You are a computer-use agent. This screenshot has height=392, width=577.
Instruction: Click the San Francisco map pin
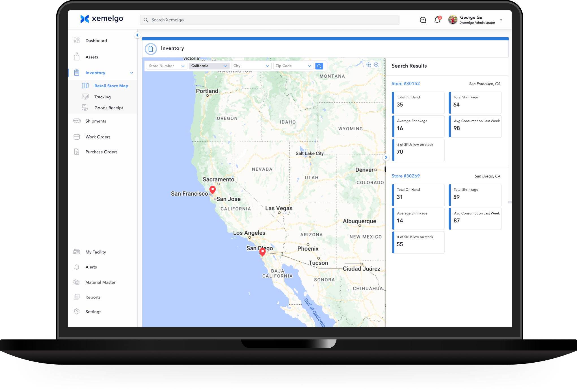coord(213,189)
